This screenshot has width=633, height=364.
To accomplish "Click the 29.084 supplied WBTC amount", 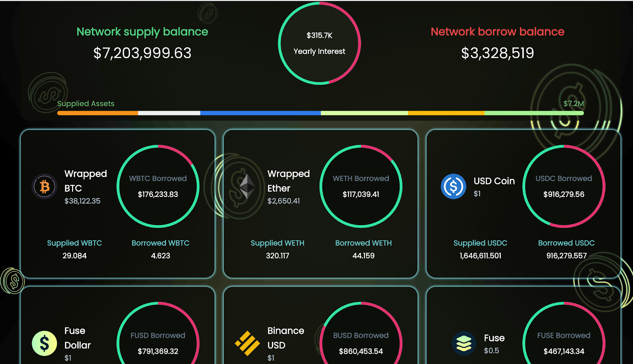I will 74,256.
